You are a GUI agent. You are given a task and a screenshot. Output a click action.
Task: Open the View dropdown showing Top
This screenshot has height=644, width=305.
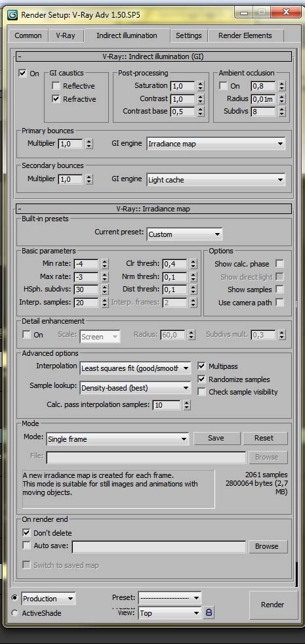[170, 612]
